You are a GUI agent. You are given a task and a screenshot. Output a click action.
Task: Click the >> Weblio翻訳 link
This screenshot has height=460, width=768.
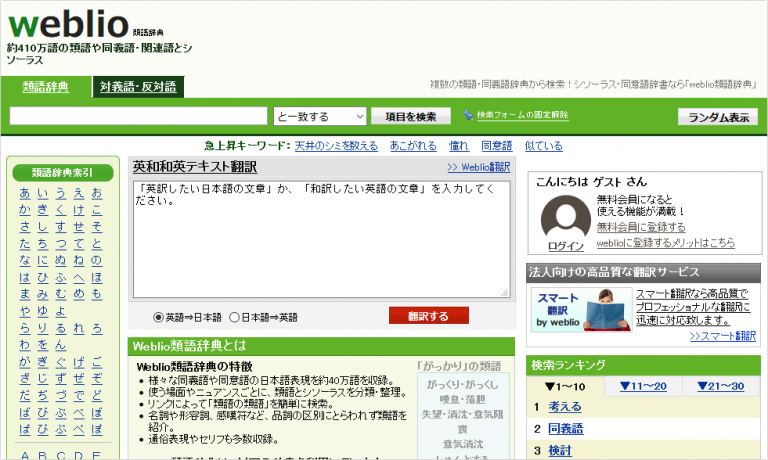tap(479, 167)
